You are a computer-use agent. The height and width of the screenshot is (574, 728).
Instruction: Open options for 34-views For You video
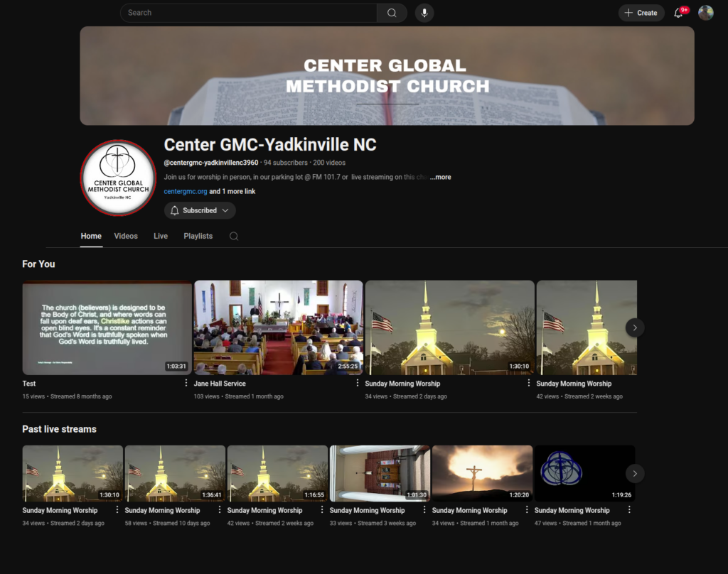[529, 383]
